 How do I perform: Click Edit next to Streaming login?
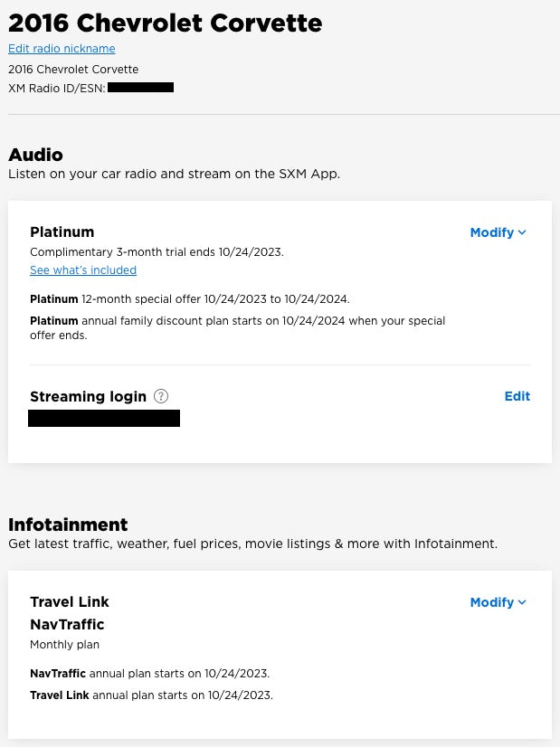(517, 396)
